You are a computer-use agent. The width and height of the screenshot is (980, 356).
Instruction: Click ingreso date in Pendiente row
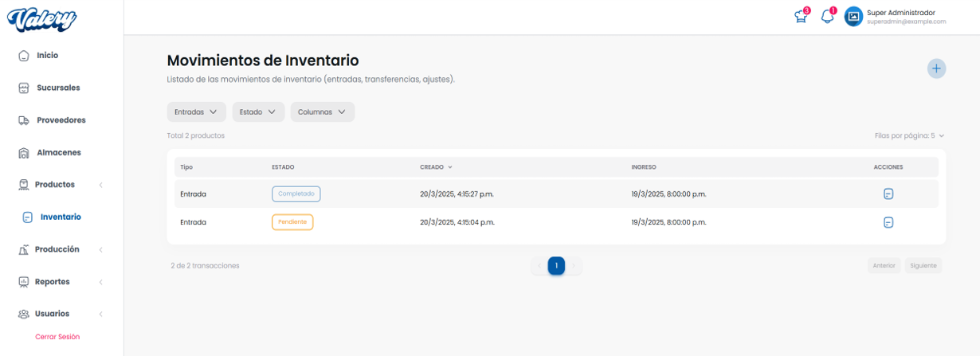668,222
